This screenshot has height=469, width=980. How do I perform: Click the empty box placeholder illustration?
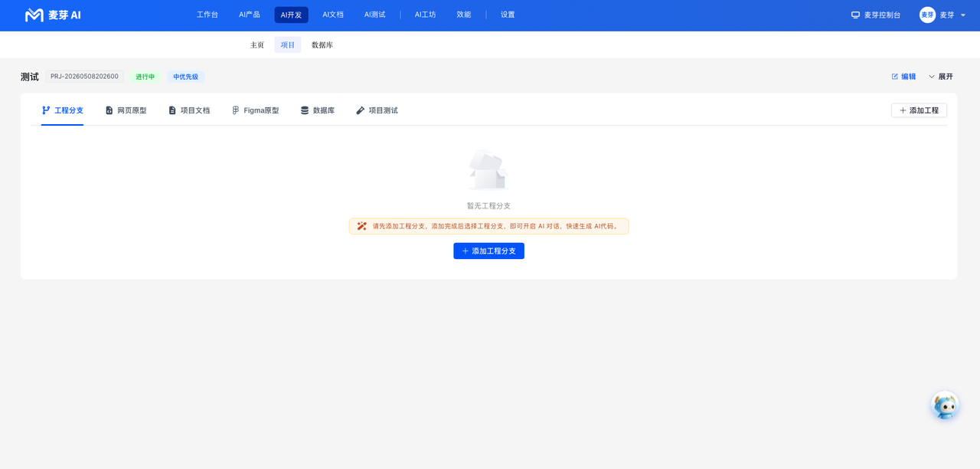(x=488, y=170)
